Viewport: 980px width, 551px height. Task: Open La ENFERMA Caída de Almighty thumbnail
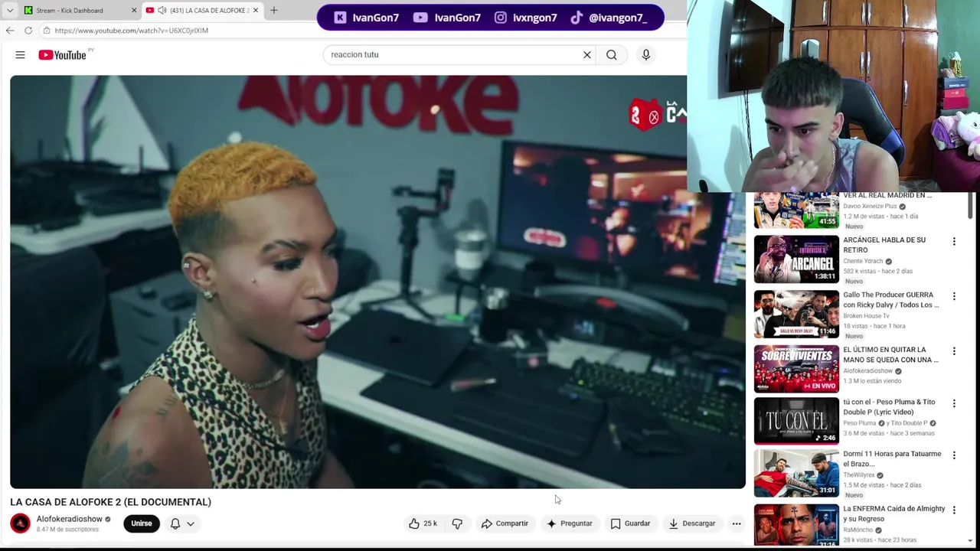click(x=796, y=525)
